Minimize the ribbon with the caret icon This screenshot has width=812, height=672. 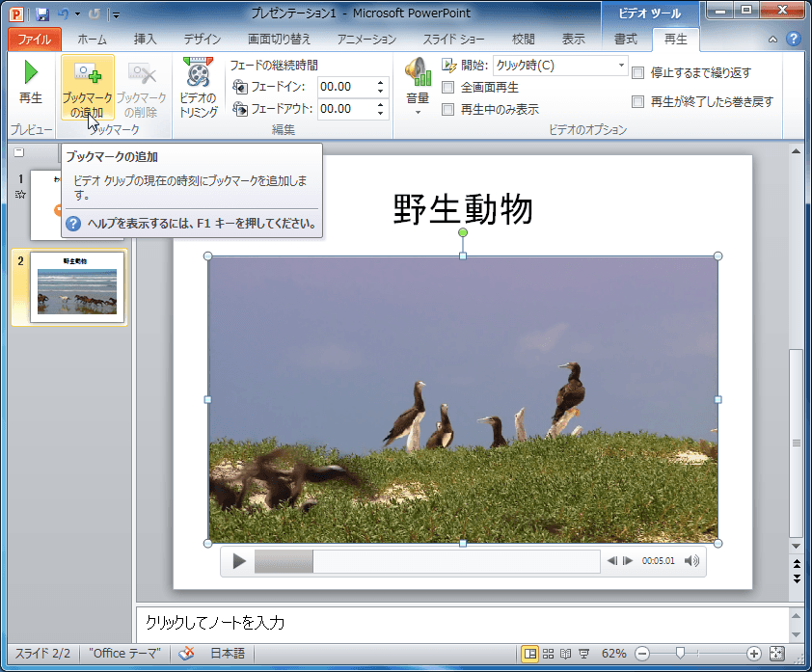pyautogui.click(x=772, y=40)
